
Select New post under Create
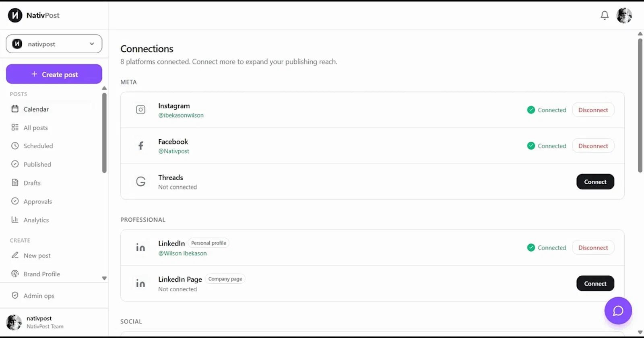coord(37,256)
